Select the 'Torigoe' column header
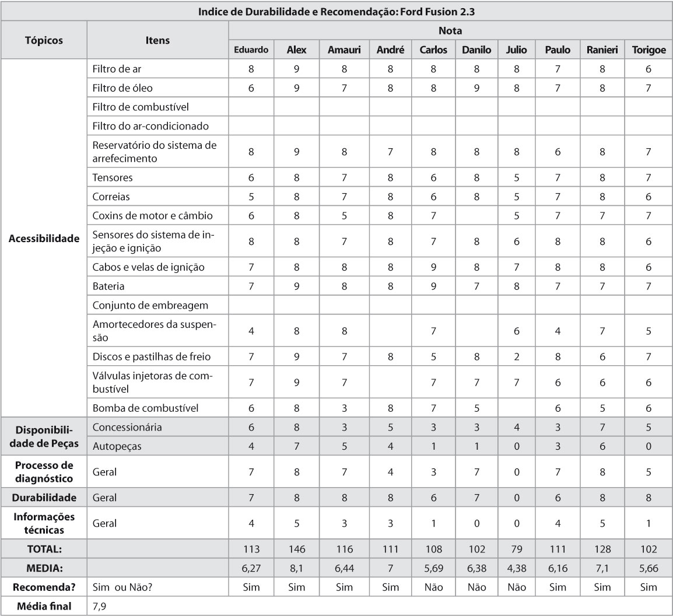This screenshot has height=616, width=673. click(649, 50)
